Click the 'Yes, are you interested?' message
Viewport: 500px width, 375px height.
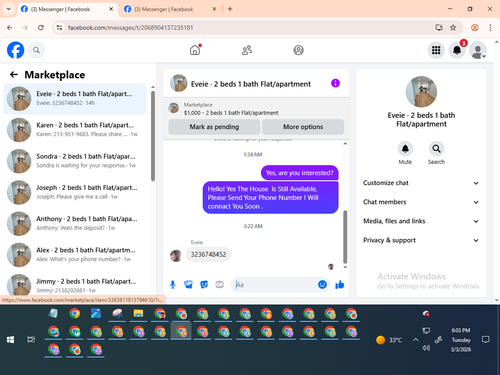[299, 173]
